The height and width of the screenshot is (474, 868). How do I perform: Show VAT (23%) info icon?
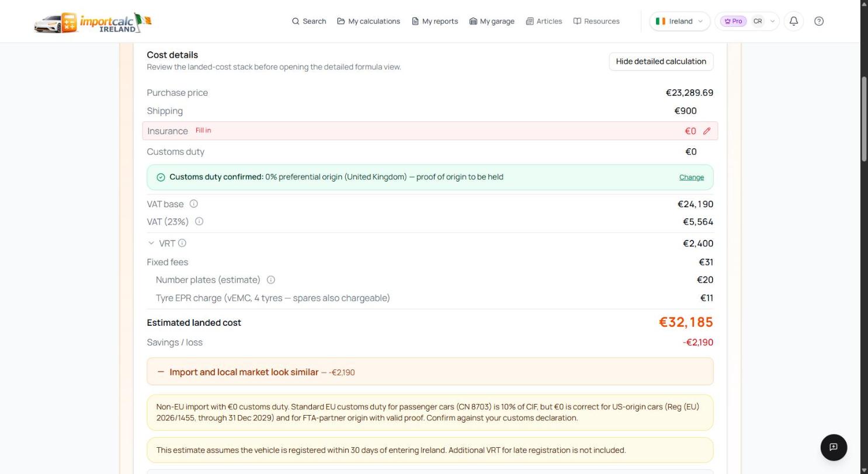click(199, 221)
